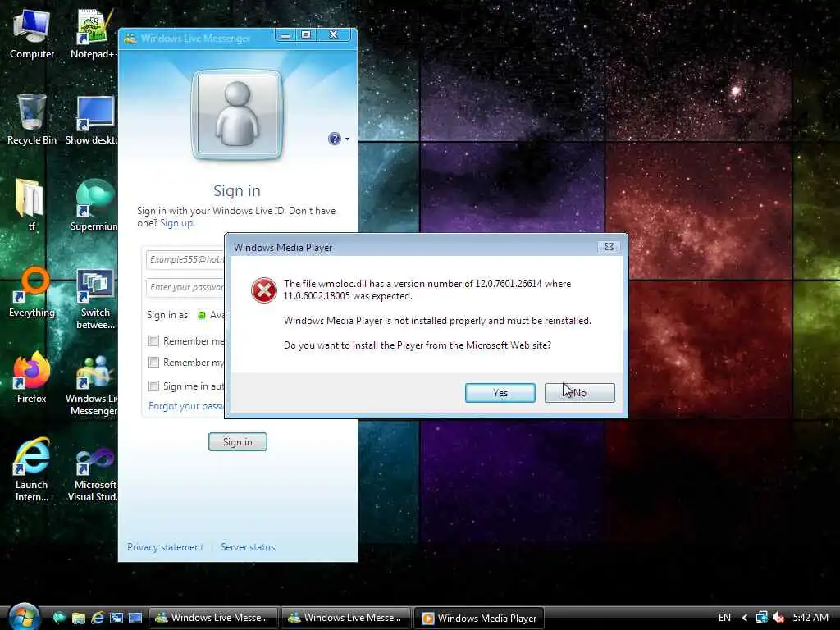Click the 5:42 AM clock

pos(810,618)
